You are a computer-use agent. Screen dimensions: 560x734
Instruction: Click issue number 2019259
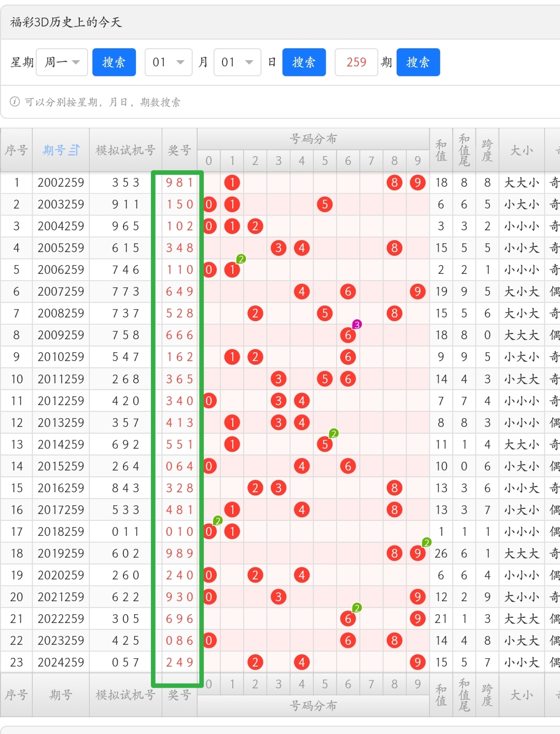pos(61,553)
